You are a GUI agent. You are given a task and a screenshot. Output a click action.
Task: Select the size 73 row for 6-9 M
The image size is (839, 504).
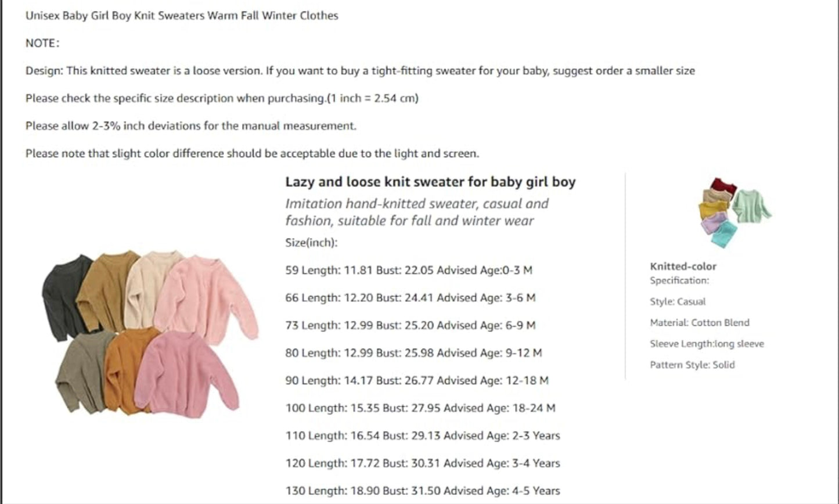point(410,325)
